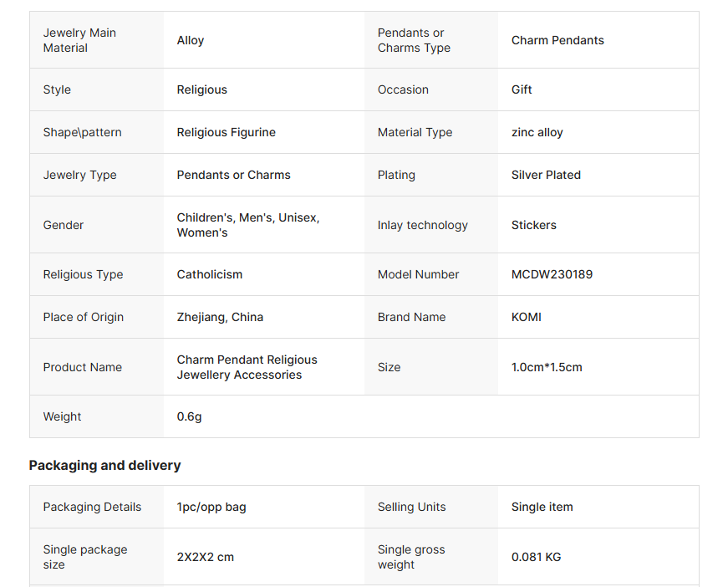
Task: Select the 'Gift' occasion value
Action: pyautogui.click(x=522, y=89)
